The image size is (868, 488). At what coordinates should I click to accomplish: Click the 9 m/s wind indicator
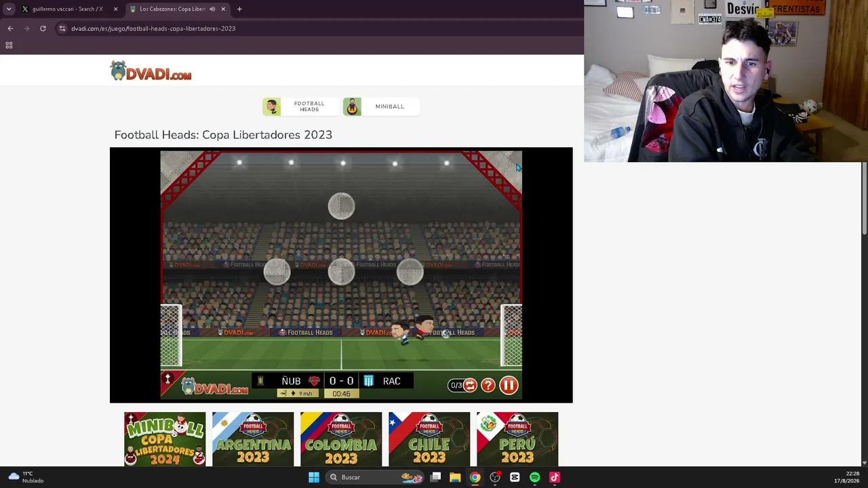click(x=297, y=394)
